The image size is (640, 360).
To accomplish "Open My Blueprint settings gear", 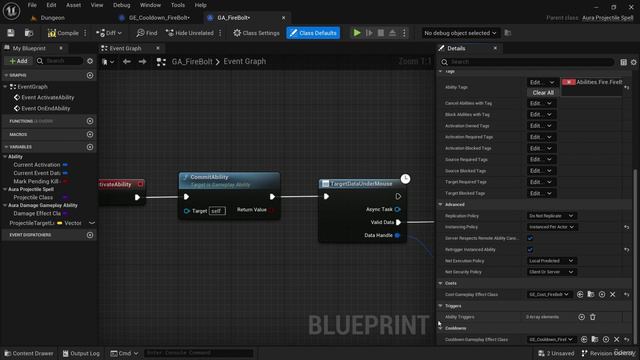I will (90, 61).
